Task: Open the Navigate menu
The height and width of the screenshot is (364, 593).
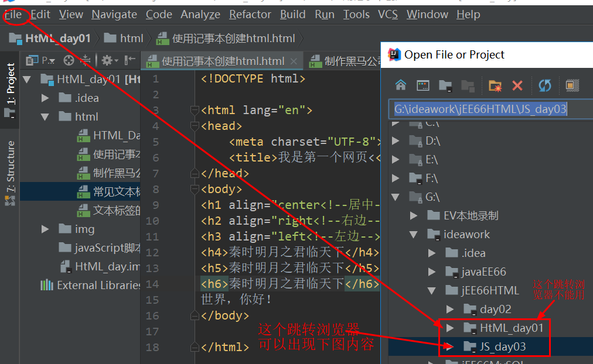Action: [x=114, y=15]
